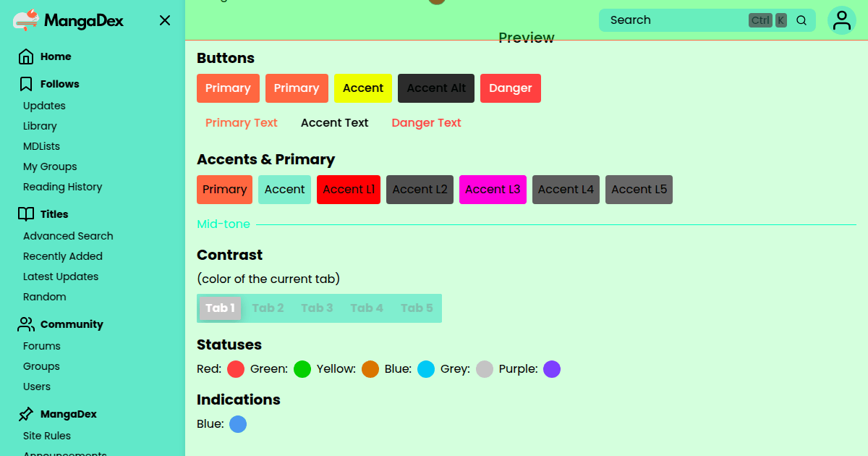Open Advanced Search in sidebar
868x456 pixels.
pyautogui.click(x=68, y=236)
